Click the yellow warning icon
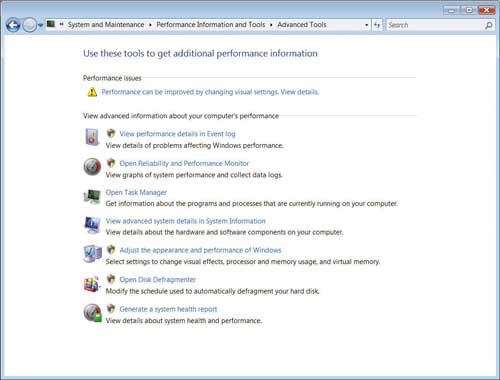 92,92
